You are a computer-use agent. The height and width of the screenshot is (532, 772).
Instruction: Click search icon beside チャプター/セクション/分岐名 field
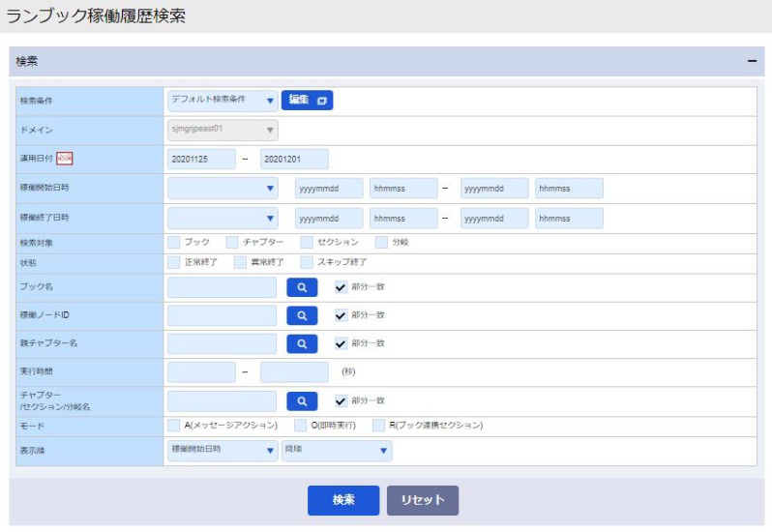(x=302, y=401)
